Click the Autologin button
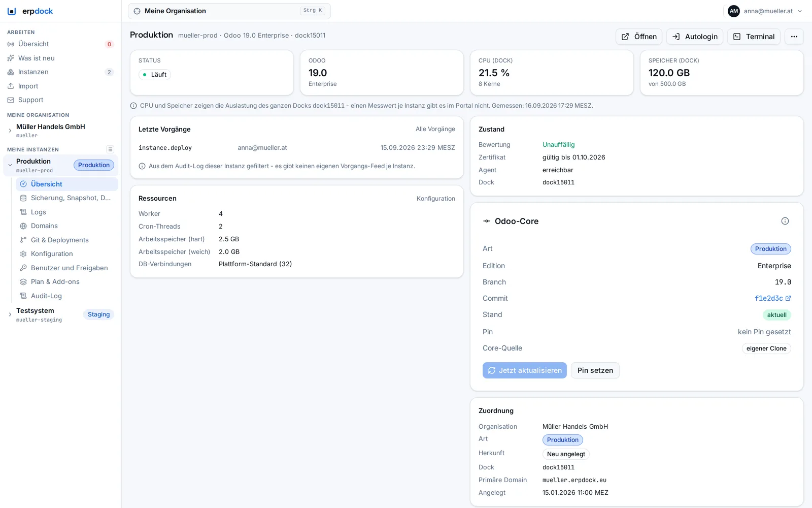812x508 pixels. pos(695,37)
